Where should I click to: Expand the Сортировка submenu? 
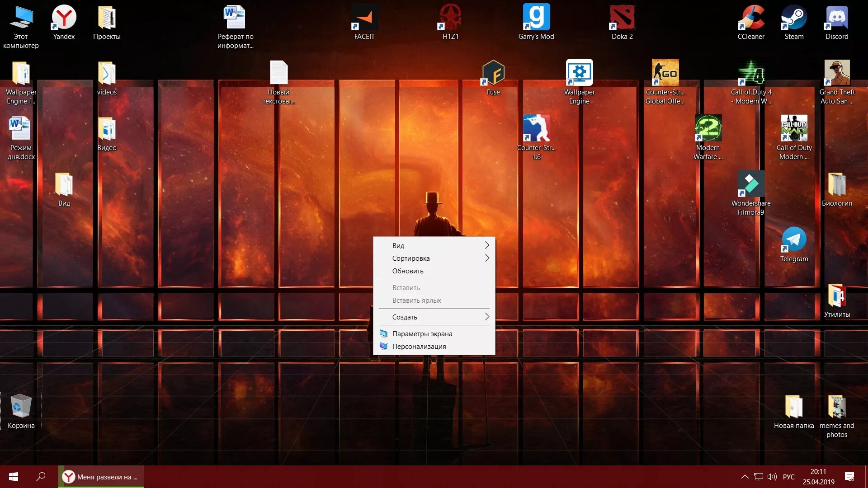pos(434,258)
